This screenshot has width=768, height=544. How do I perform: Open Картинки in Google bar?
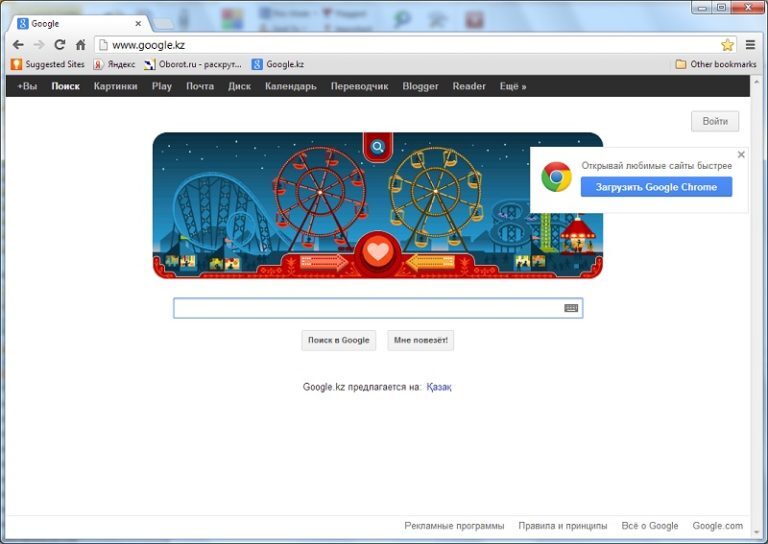[116, 86]
